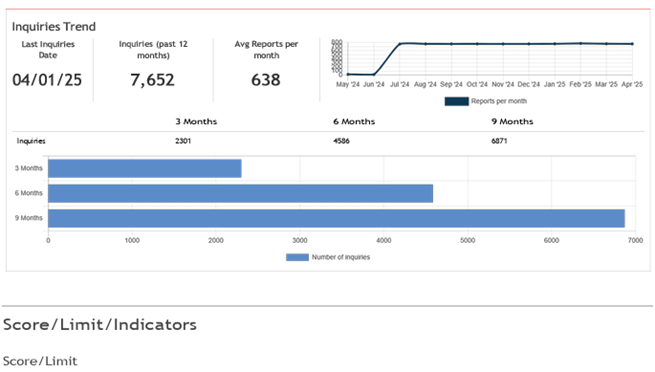Click the Feb '25 data point on line chart
655x372 pixels.
[x=581, y=43]
